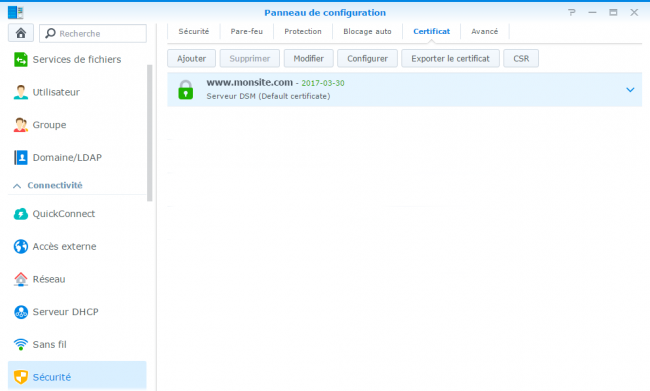Viewport: 650px width, 391px height.
Task: Click the Ajouter button
Action: (192, 58)
